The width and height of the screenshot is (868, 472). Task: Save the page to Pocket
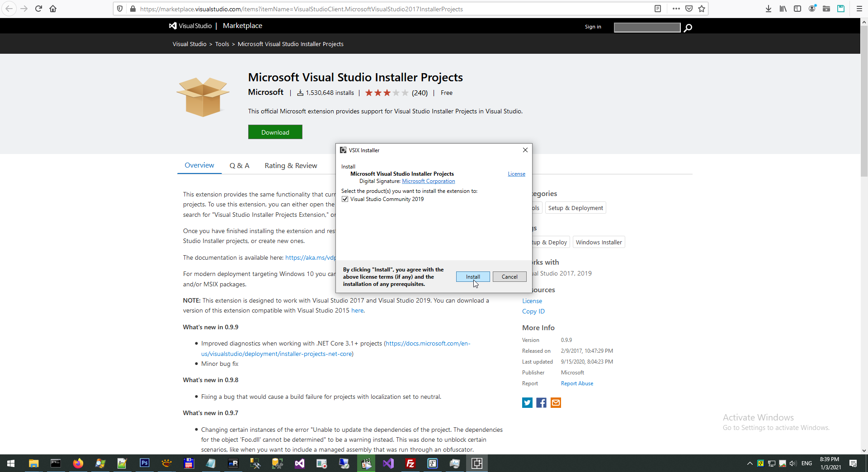[689, 9]
